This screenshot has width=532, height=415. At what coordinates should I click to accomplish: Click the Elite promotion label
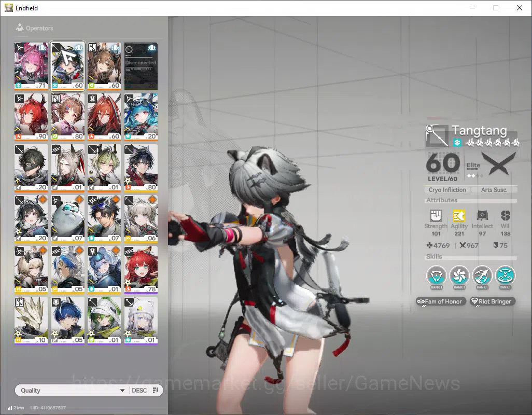473,165
